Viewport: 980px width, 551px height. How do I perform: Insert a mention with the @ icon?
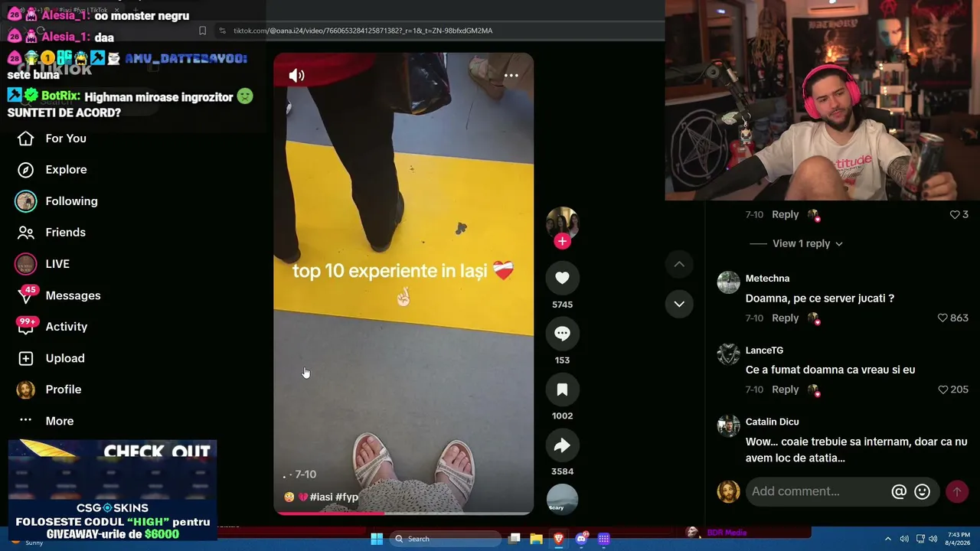click(899, 492)
